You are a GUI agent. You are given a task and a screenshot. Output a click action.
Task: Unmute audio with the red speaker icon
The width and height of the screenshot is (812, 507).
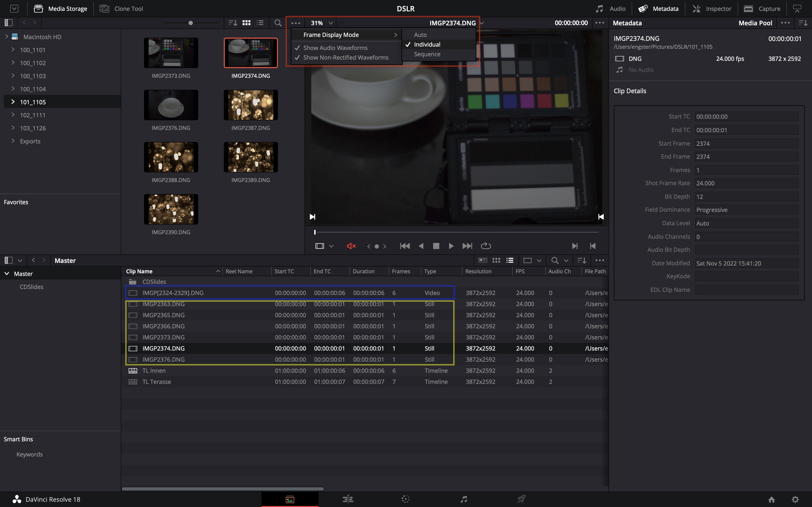pos(351,246)
